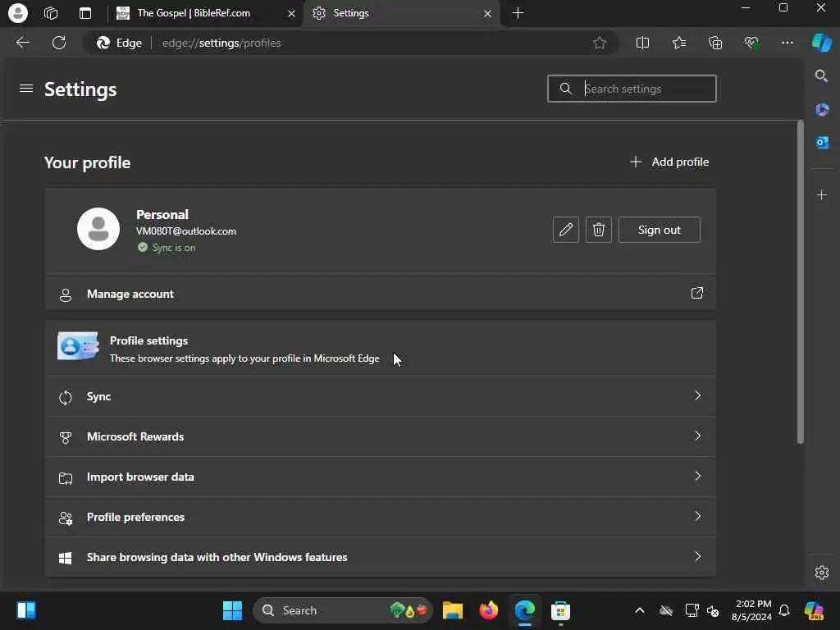Viewport: 840px width, 630px height.
Task: Customize sidebar with plus icon
Action: 822,195
